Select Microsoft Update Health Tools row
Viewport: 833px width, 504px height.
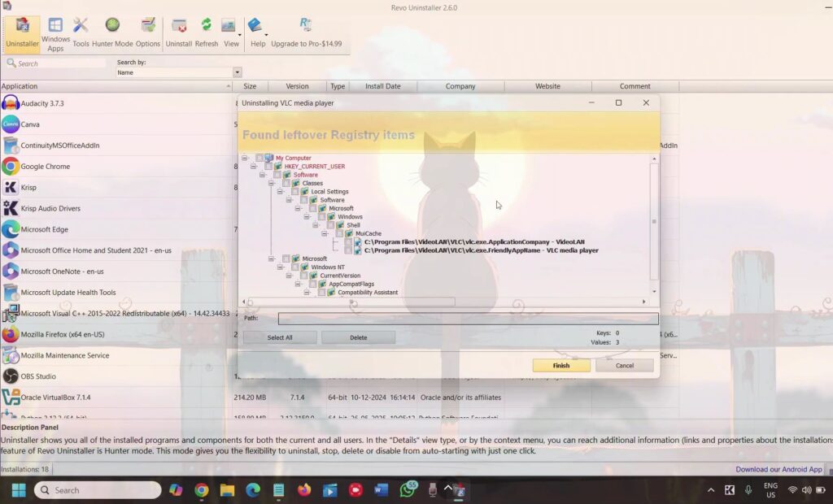(116, 293)
